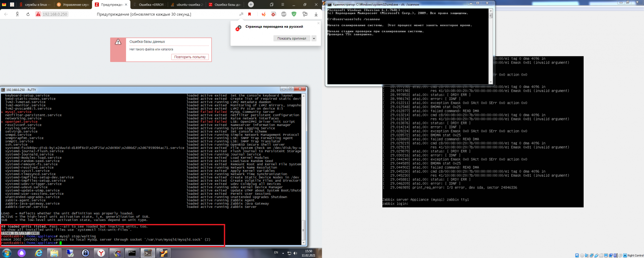Switch to the 'службы в linux' tab
This screenshot has width=644, height=258.
pos(35,5)
